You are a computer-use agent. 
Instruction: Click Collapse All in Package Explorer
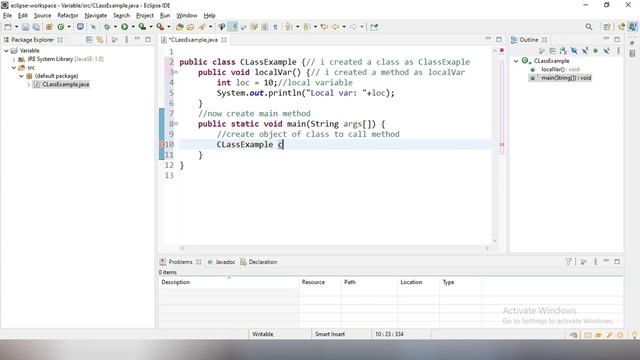tap(89, 40)
